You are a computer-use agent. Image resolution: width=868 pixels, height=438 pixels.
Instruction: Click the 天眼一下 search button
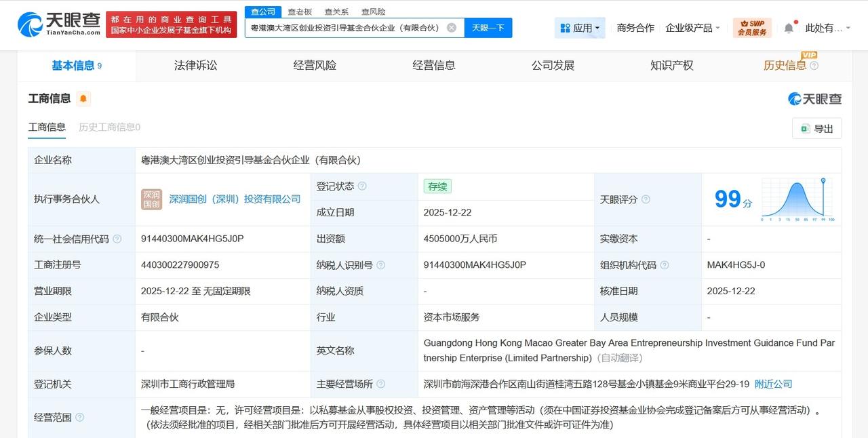pyautogui.click(x=488, y=28)
